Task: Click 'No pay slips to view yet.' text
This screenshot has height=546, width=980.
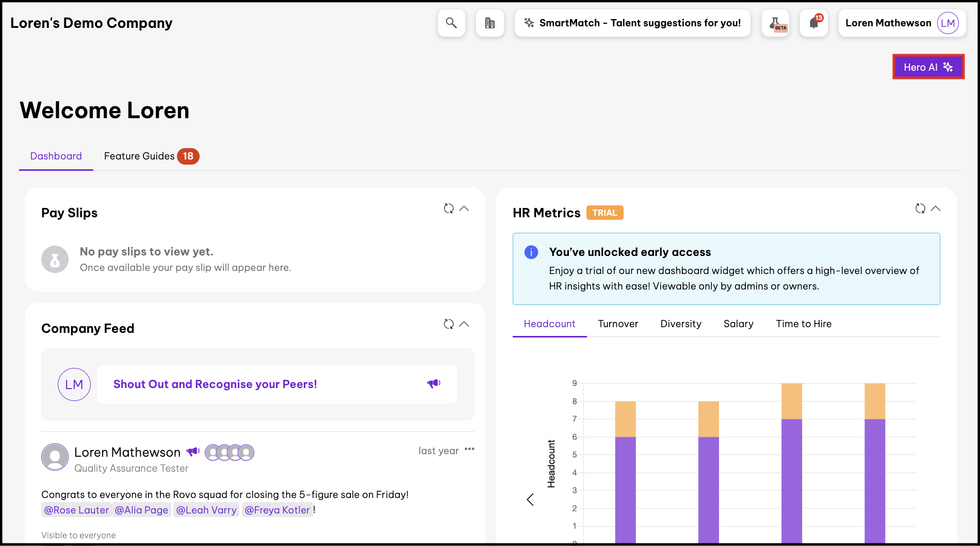Action: pos(146,251)
